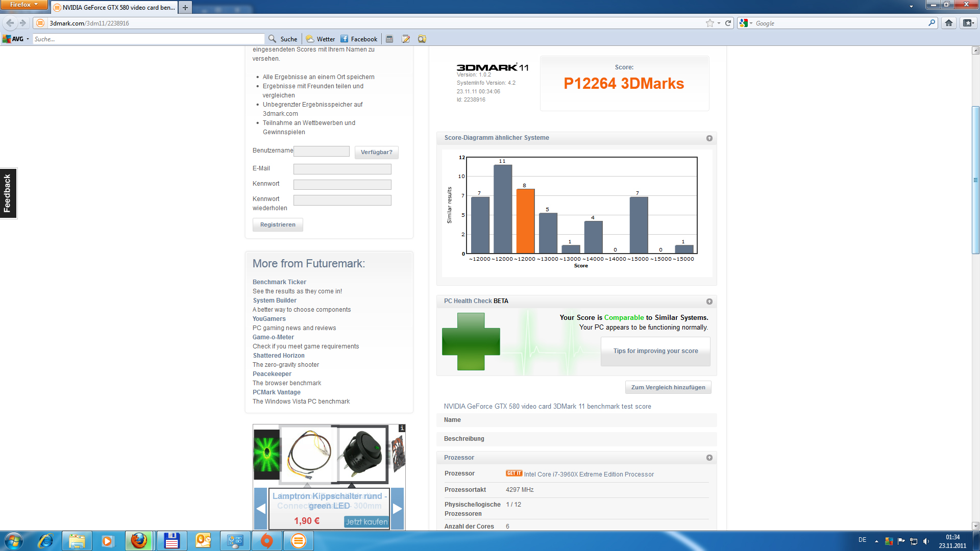Focus the Benutzername input field
This screenshot has height=551, width=980.
pyautogui.click(x=322, y=152)
